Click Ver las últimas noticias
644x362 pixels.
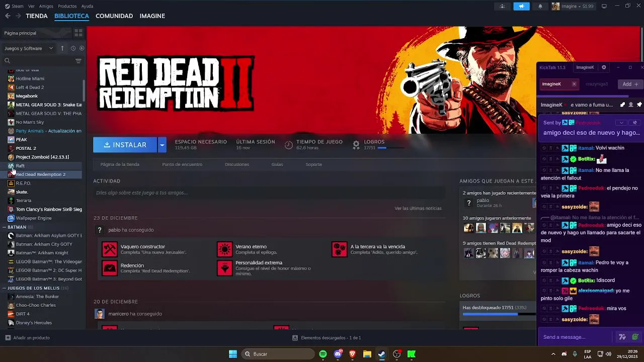click(x=418, y=208)
